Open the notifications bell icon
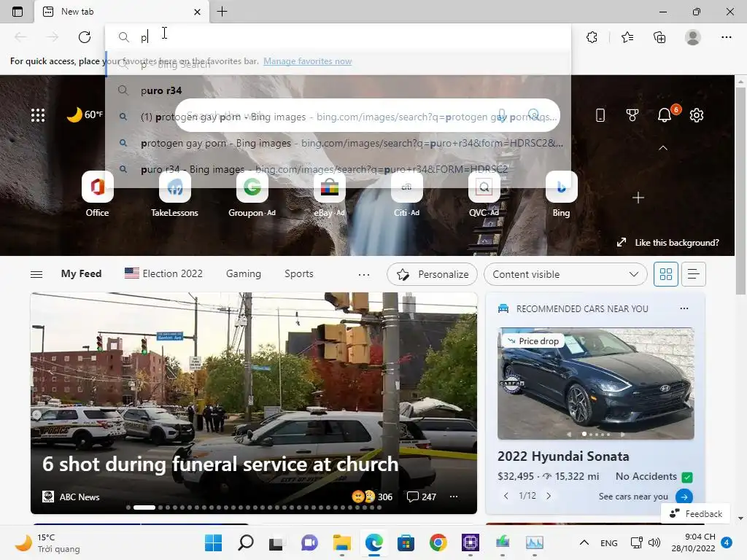This screenshot has width=747, height=560. click(665, 114)
